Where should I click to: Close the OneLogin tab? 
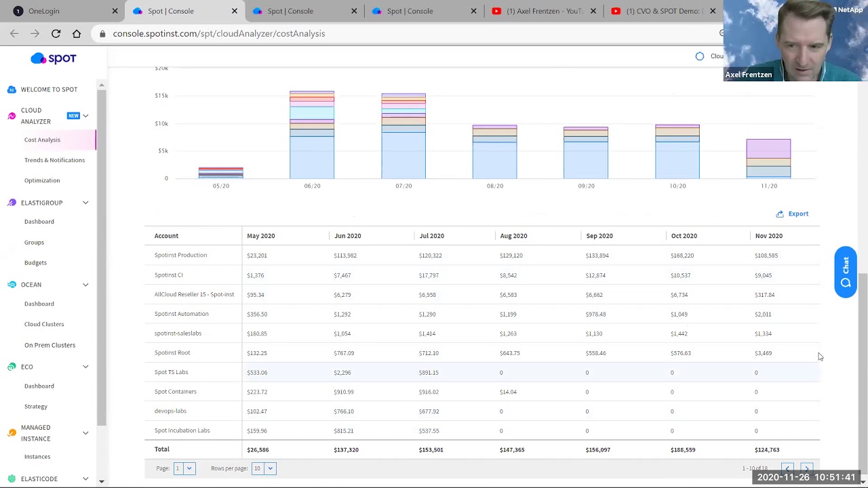[x=115, y=11]
